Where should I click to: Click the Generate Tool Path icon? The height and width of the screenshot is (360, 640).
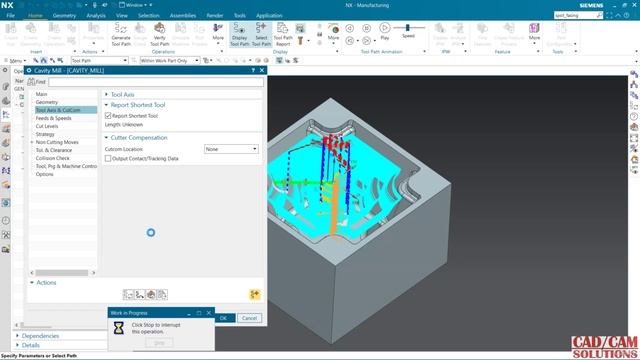pos(121,34)
